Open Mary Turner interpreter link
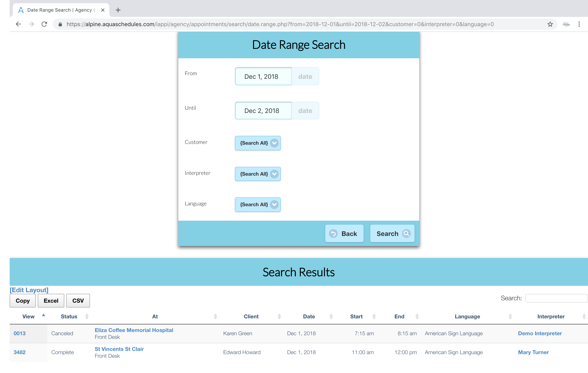 (x=533, y=352)
